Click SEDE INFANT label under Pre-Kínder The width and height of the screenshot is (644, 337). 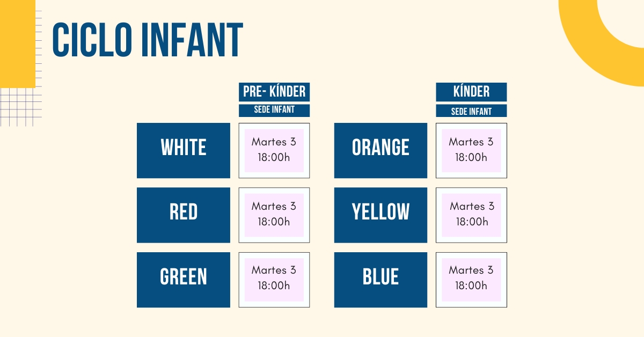(274, 111)
